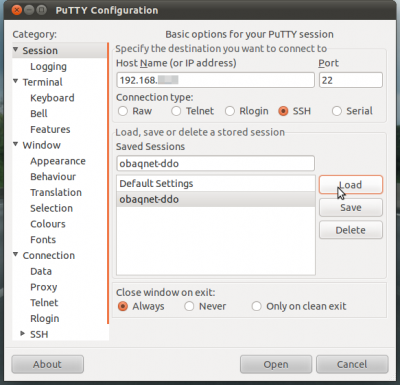400x385 pixels.
Task: Select the Raw connection type
Action: point(123,111)
